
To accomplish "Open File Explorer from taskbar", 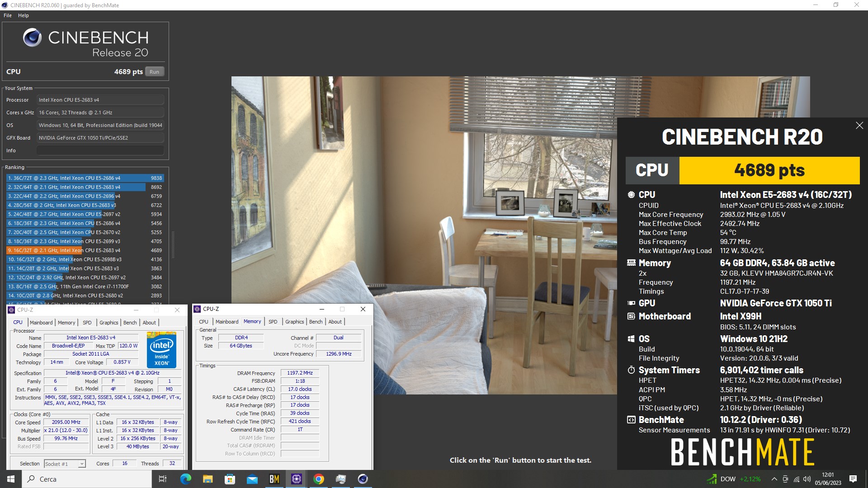I will click(208, 479).
